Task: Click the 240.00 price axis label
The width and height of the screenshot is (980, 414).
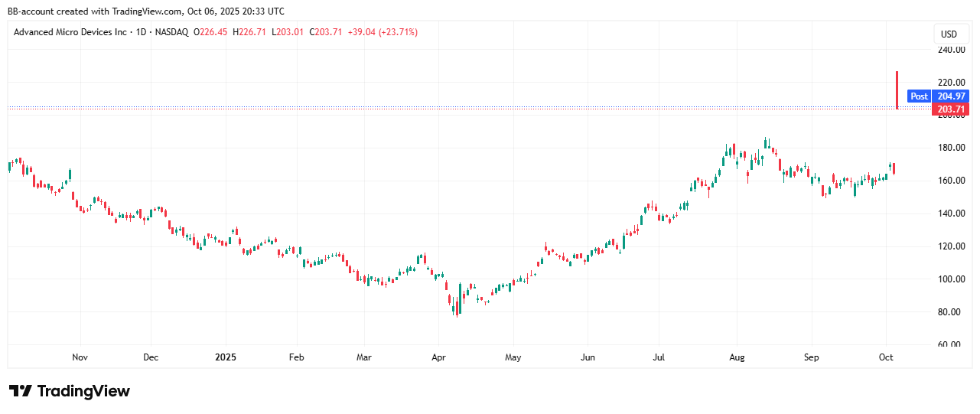Action: click(x=951, y=50)
